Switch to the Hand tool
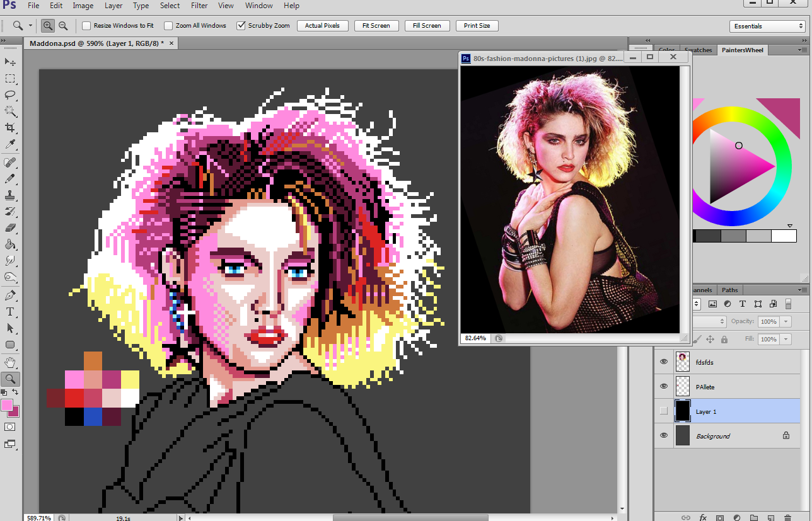The image size is (812, 521). coord(10,362)
